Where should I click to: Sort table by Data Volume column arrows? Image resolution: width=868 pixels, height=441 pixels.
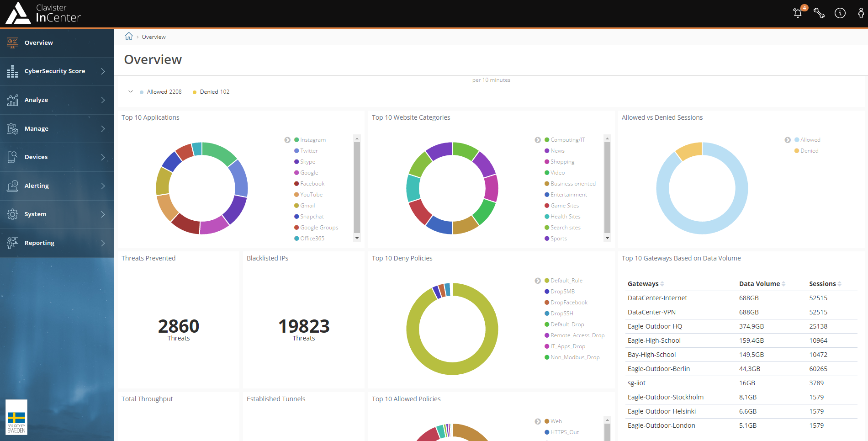tap(783, 284)
